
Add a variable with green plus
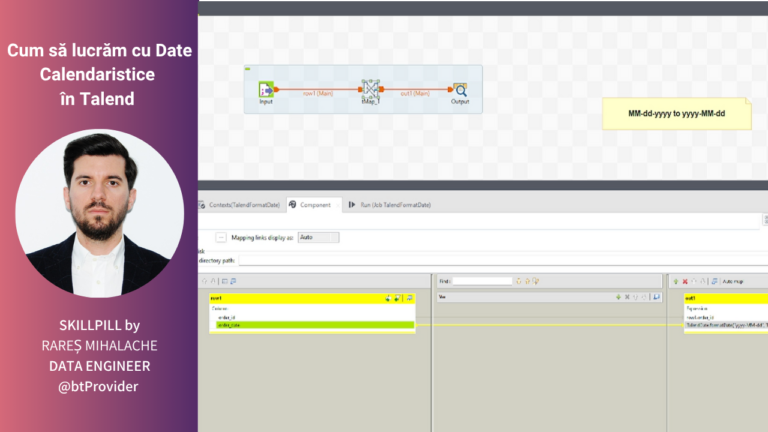click(x=618, y=297)
